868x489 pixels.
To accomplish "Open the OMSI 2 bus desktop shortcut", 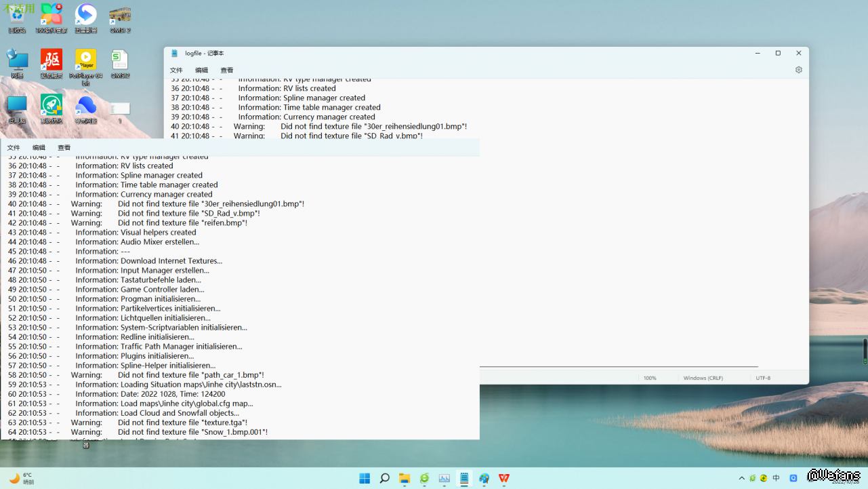I will (x=120, y=18).
